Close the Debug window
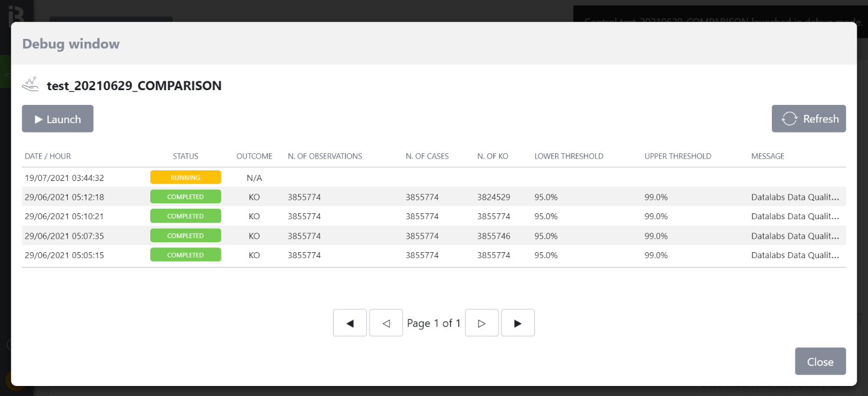Screen dimensions: 868x396 pyautogui.click(x=820, y=361)
